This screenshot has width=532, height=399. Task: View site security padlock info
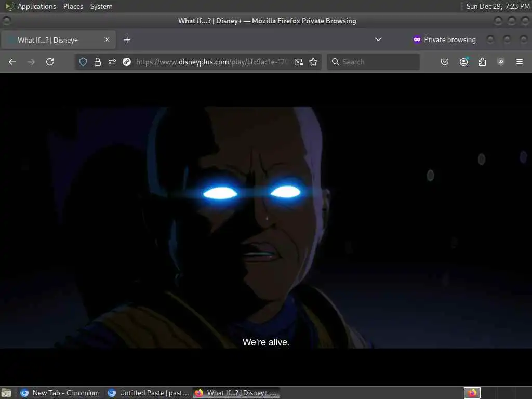pyautogui.click(x=97, y=62)
